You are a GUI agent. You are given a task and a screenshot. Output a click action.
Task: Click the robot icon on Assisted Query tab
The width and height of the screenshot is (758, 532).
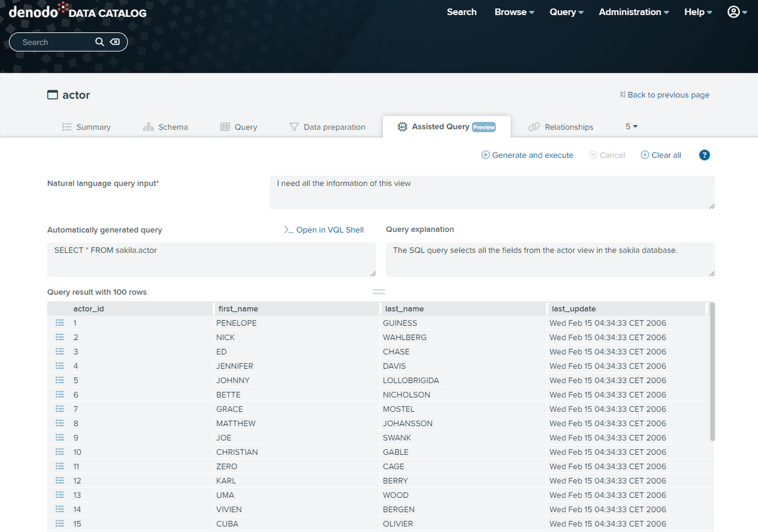402,126
